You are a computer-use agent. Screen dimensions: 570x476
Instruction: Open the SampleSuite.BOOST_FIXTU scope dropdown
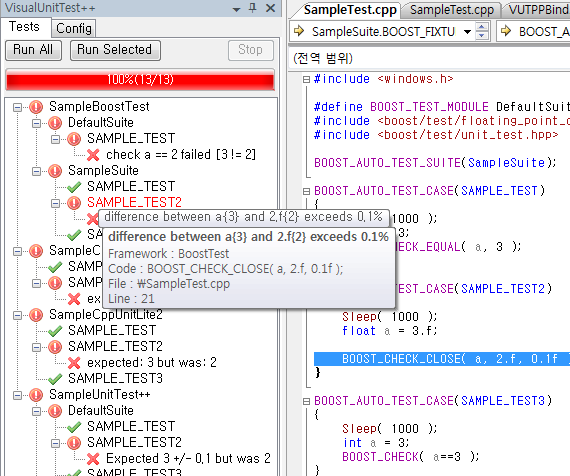467,32
